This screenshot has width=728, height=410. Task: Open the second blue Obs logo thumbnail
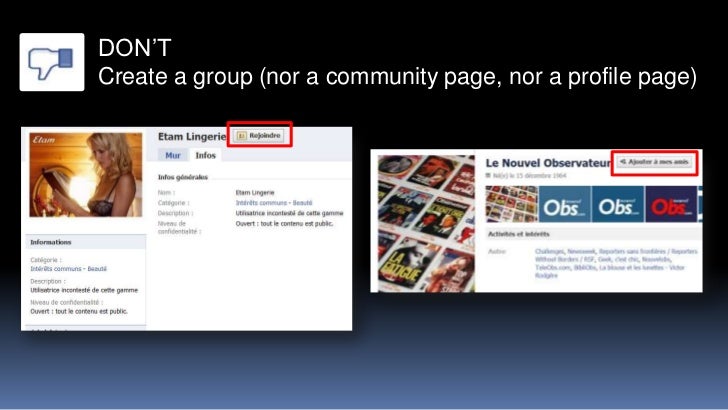click(x=618, y=204)
